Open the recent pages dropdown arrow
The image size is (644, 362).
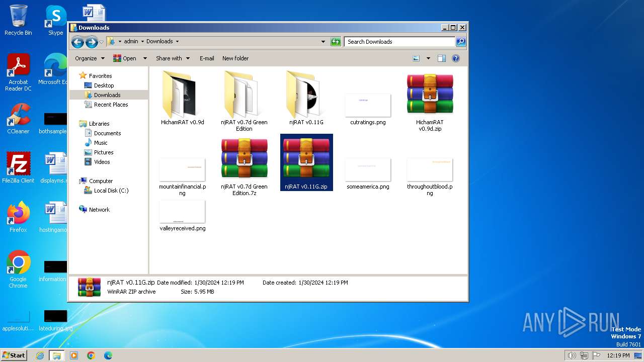102,42
